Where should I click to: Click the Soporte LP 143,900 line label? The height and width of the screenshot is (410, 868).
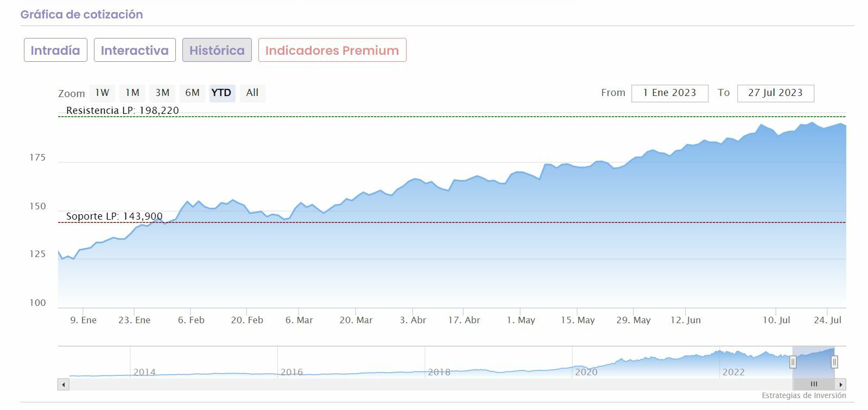pos(114,216)
